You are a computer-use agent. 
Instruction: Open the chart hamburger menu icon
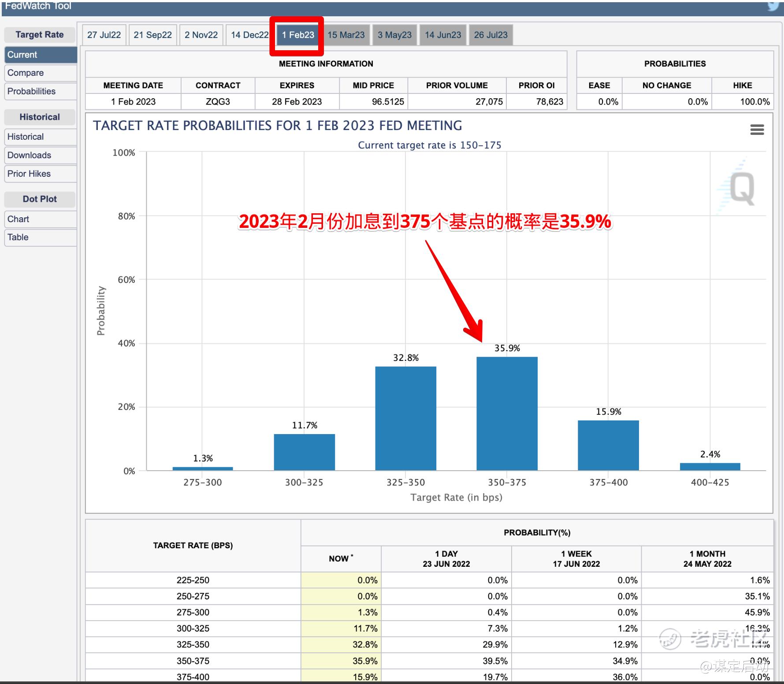click(757, 130)
